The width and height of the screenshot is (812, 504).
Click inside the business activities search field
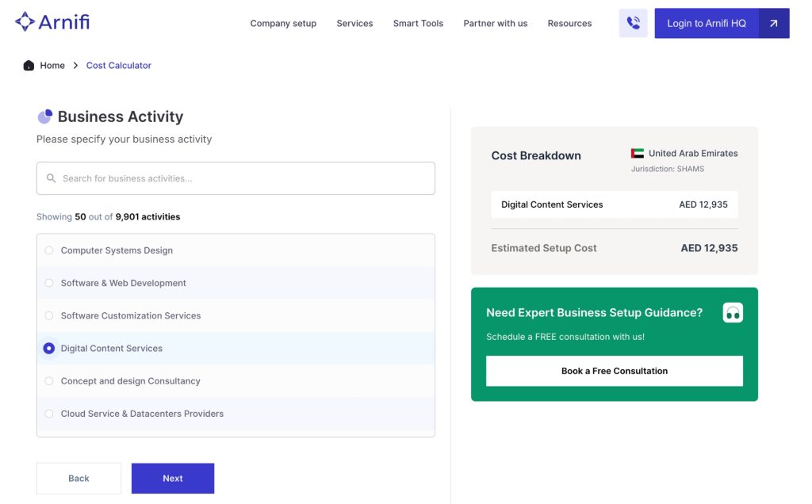click(x=236, y=178)
